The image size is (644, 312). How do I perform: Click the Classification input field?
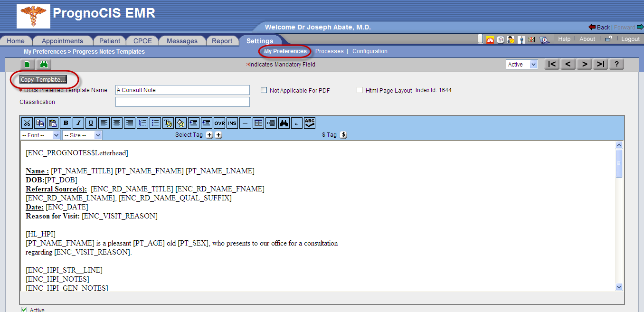click(x=182, y=102)
